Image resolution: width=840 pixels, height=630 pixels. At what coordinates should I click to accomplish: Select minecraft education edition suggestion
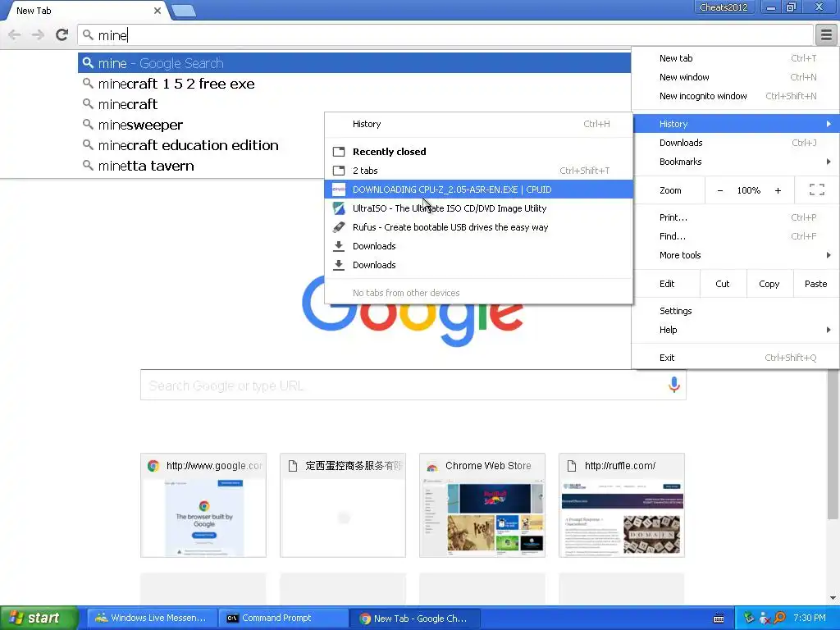[201, 145]
